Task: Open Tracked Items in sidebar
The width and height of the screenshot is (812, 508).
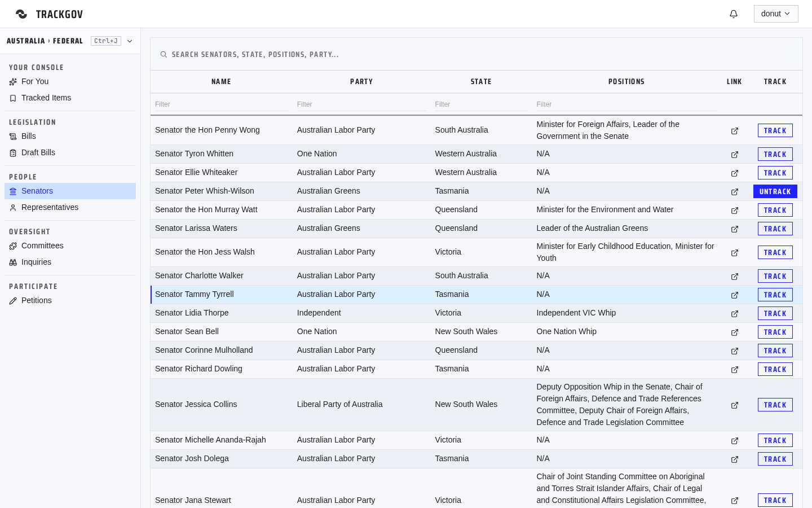Action: (46, 98)
